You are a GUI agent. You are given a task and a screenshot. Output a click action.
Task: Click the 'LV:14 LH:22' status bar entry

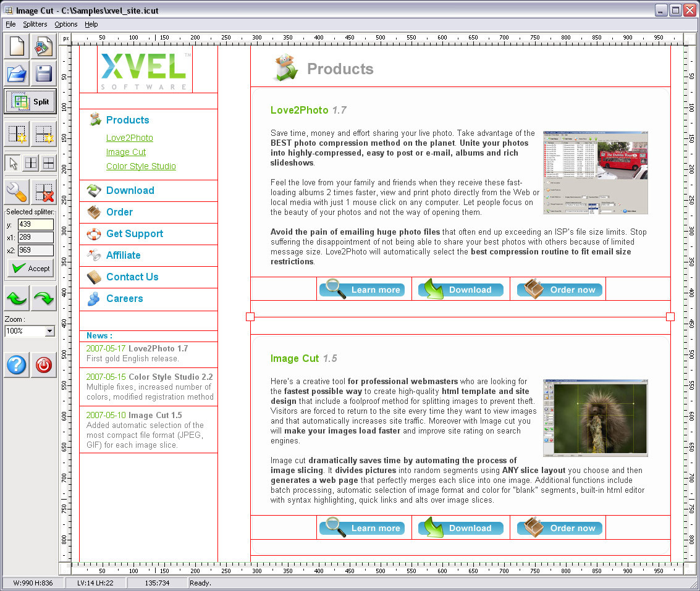(95, 583)
